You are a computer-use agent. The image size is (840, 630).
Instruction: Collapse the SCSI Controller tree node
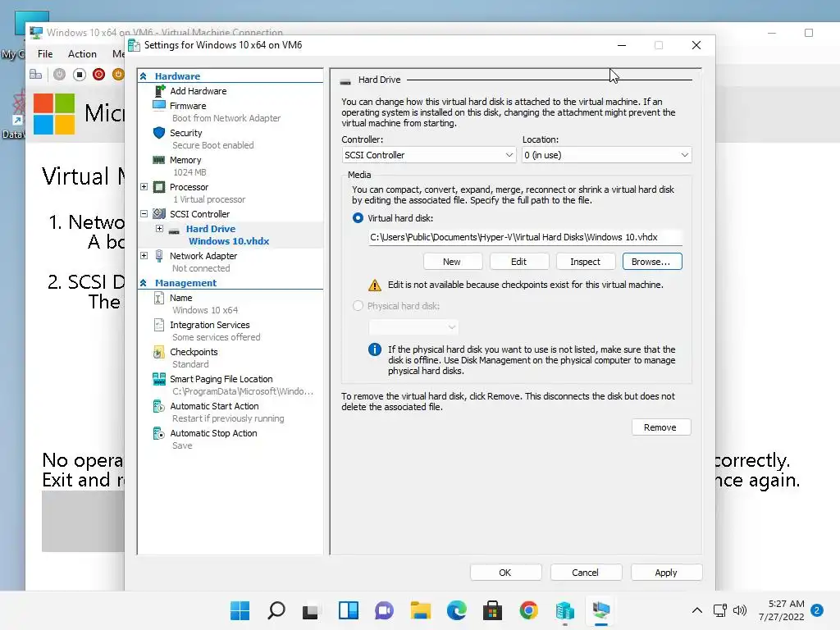click(144, 213)
